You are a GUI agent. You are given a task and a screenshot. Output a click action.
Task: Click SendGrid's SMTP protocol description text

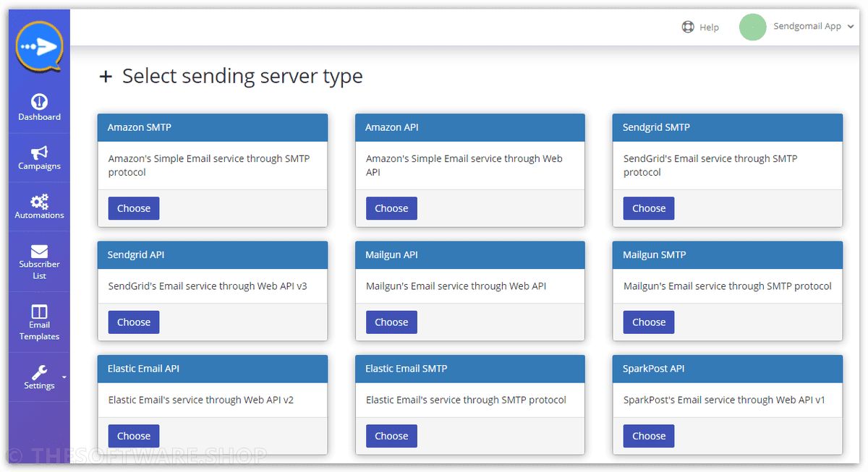click(710, 166)
